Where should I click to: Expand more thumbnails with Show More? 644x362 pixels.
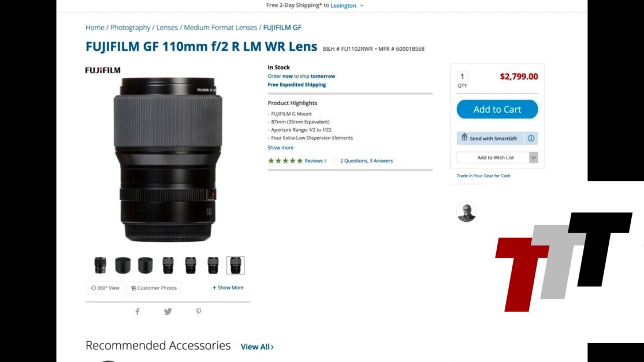[228, 288]
